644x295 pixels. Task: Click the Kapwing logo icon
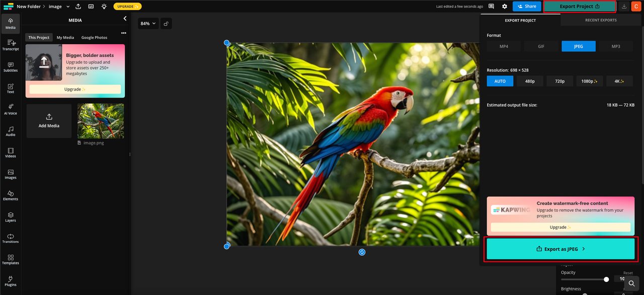pos(8,7)
